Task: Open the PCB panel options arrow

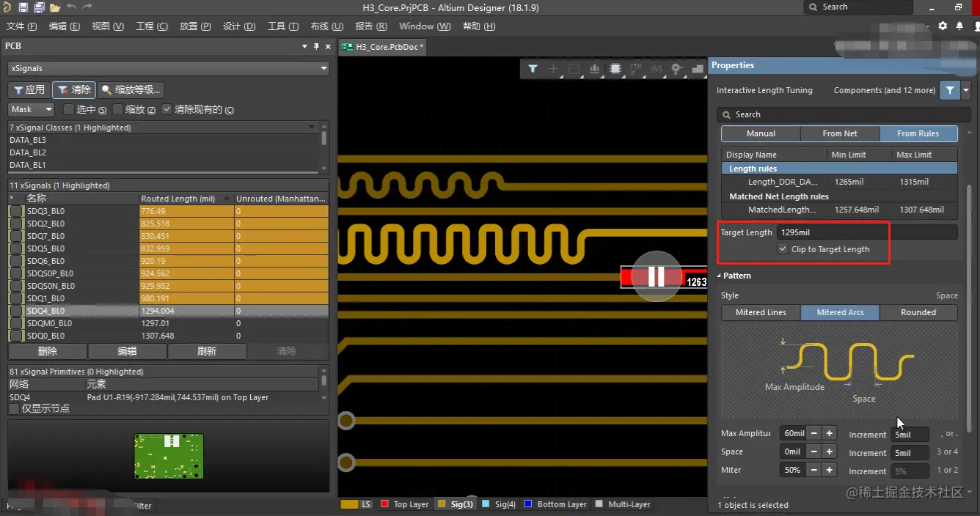Action: (x=304, y=46)
